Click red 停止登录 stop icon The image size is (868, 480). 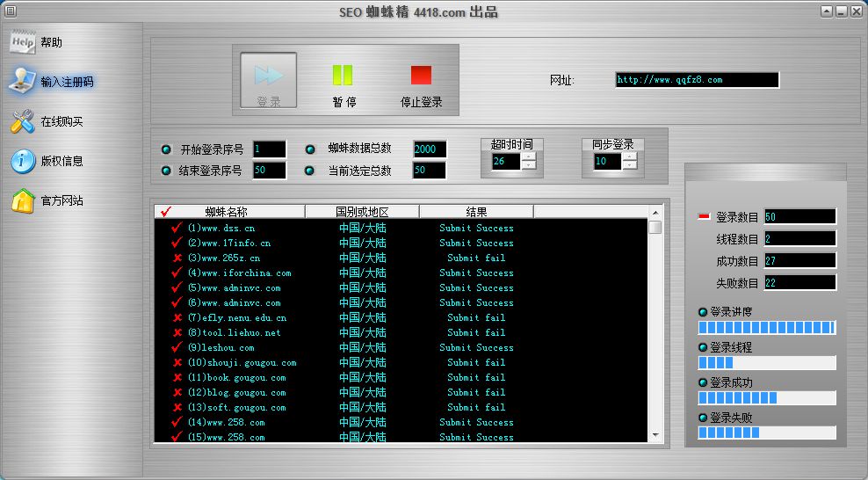click(x=421, y=76)
